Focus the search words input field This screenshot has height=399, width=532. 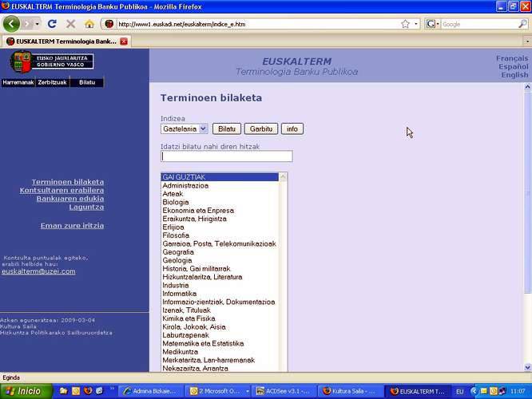pos(227,156)
